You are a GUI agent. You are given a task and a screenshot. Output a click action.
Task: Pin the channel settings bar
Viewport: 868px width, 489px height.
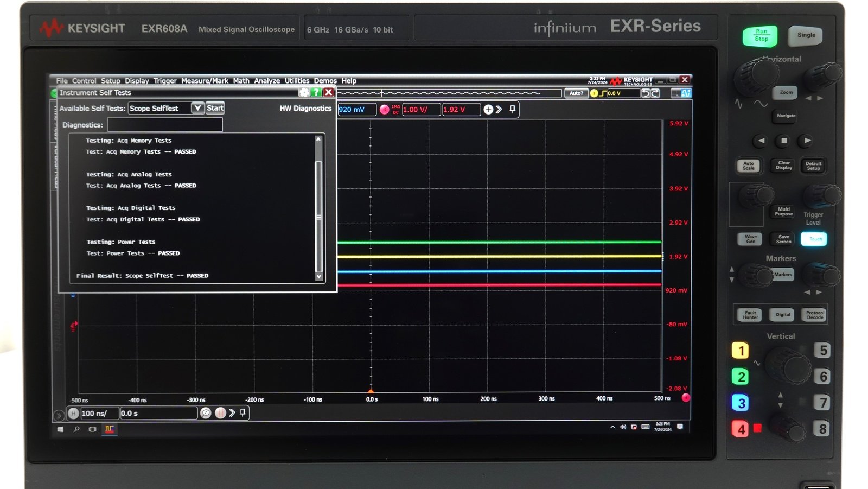(513, 109)
